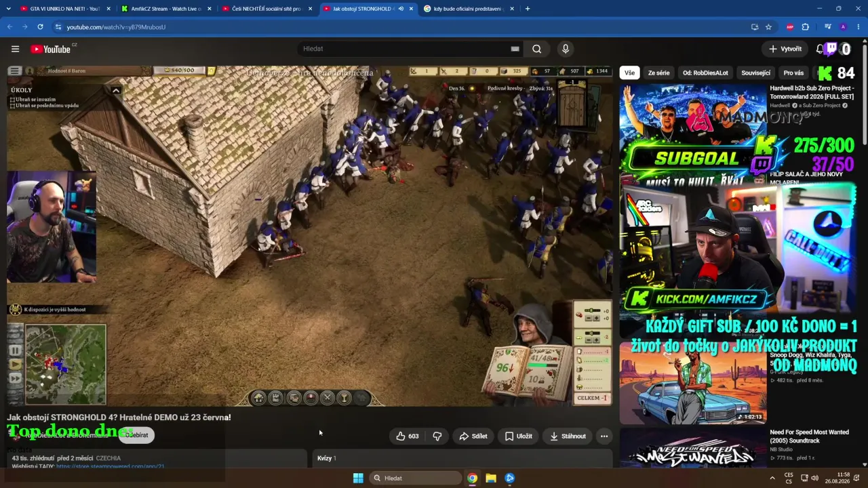Go forward in browser history
This screenshot has height=488, width=868.
(24, 27)
